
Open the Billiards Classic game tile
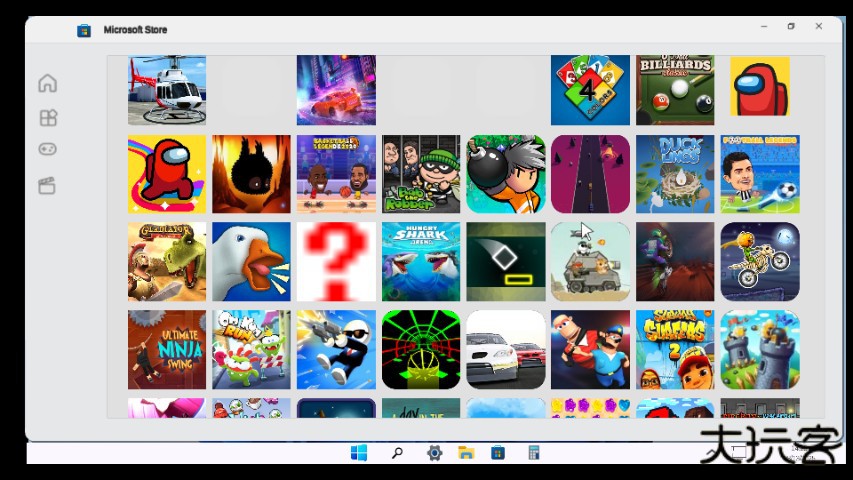(x=675, y=90)
